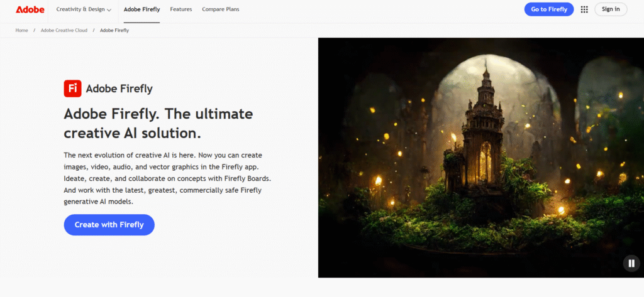Click the 'The ultimate creative AI solution' headline
This screenshot has height=297, width=644.
158,124
